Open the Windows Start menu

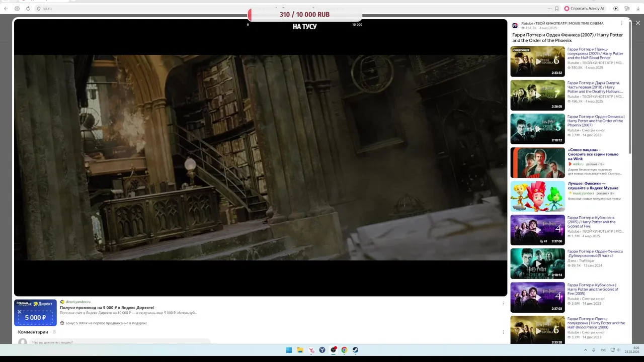click(289, 350)
